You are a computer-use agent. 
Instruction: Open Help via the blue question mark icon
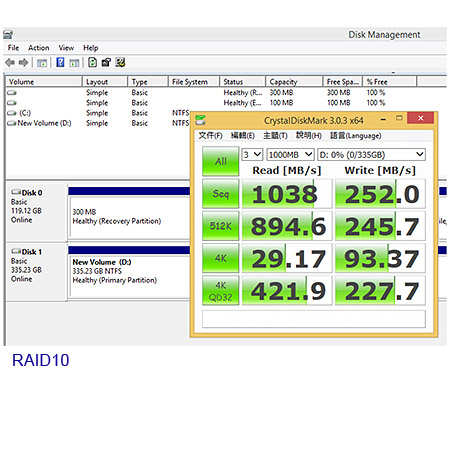60,62
